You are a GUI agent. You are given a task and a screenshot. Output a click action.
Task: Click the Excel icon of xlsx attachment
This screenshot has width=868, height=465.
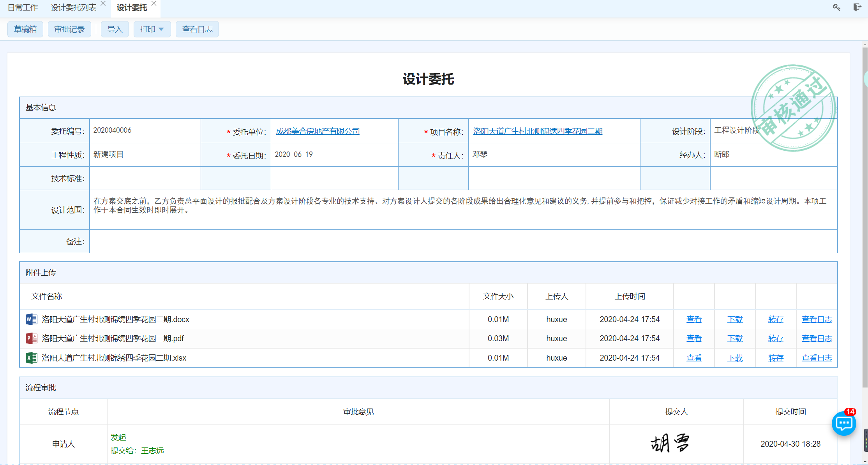click(x=31, y=358)
